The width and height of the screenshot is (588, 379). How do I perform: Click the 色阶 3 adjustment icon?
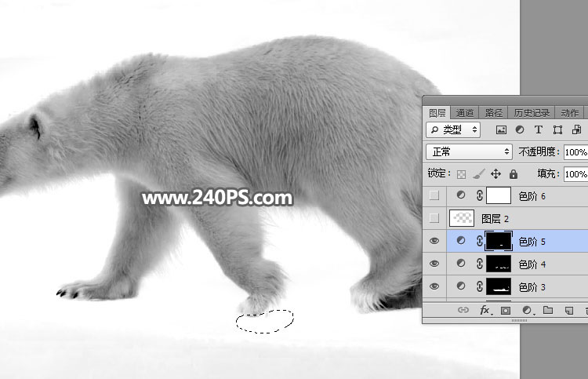[461, 286]
